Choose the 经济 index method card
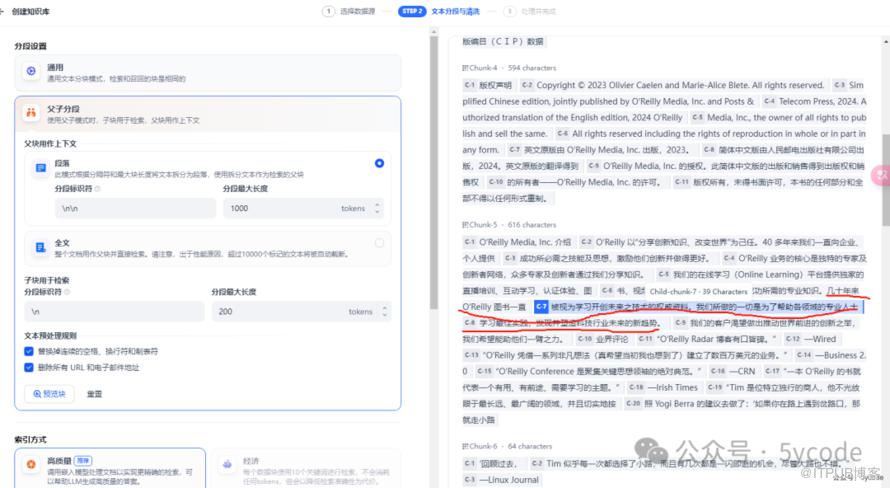The image size is (890, 488). click(307, 468)
